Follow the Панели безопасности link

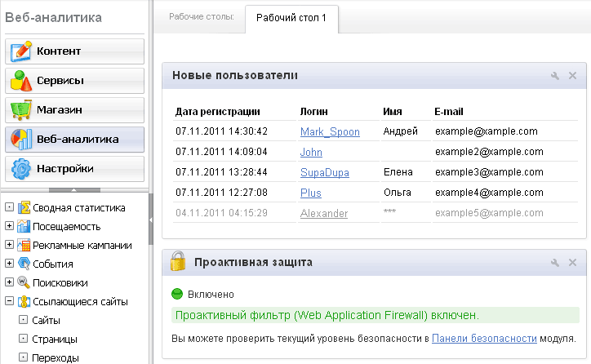484,339
